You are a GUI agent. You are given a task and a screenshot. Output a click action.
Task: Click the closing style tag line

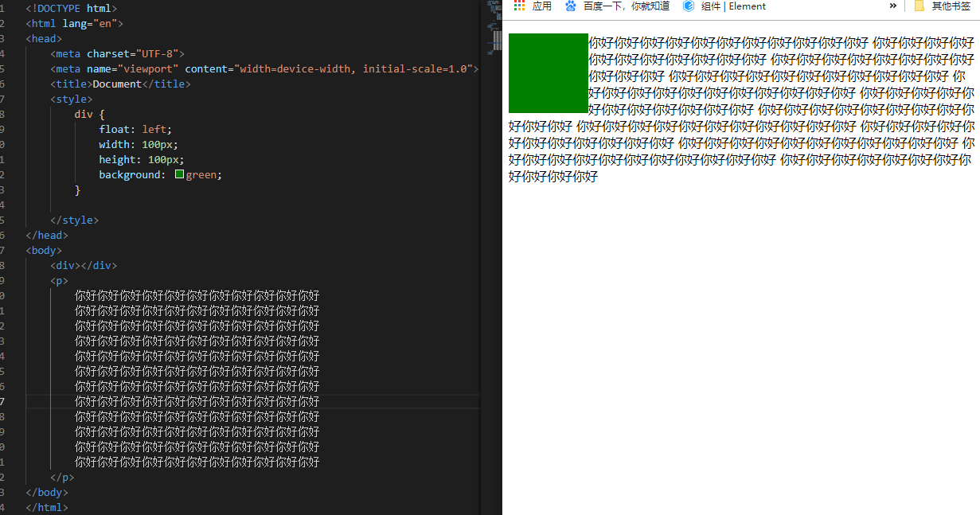74,220
